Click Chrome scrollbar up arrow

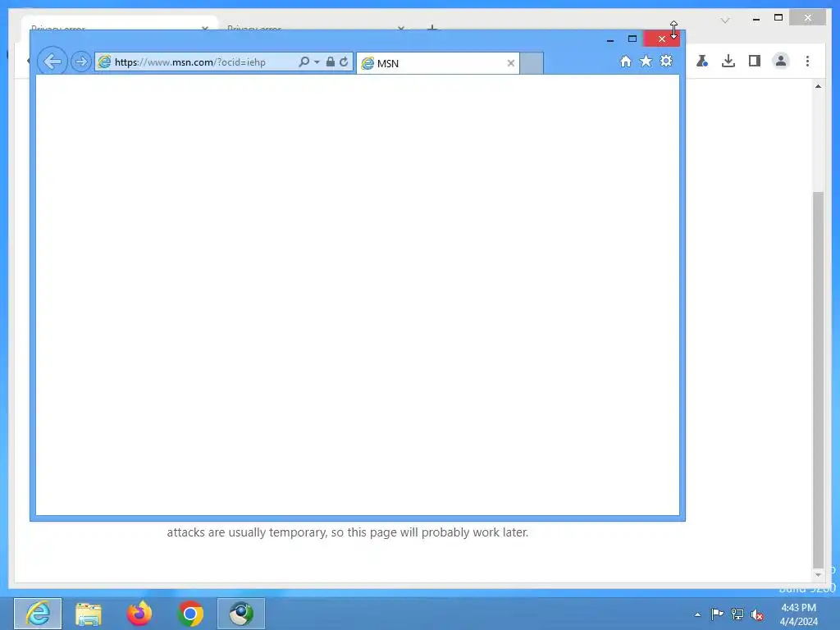tap(818, 86)
